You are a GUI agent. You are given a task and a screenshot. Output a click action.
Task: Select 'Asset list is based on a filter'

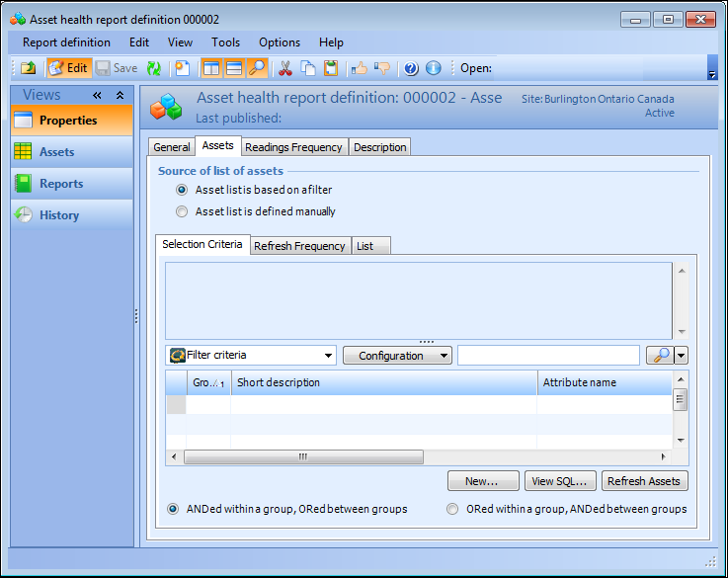coord(182,190)
